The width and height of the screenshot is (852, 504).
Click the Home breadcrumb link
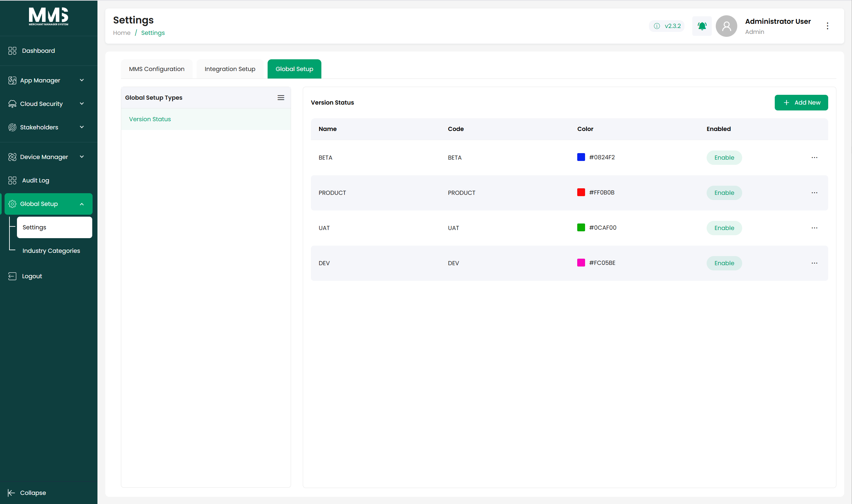coord(122,33)
